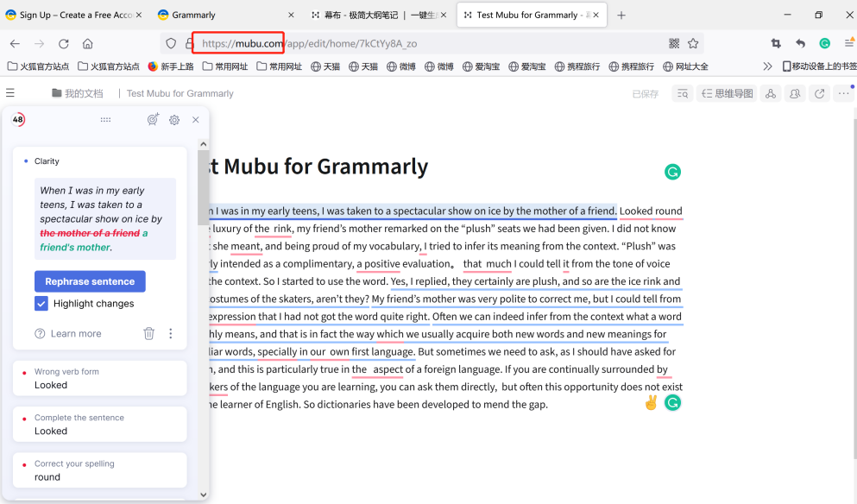Click the outline search icon in Mubu toolbar
This screenshot has height=504, width=857.
[683, 93]
